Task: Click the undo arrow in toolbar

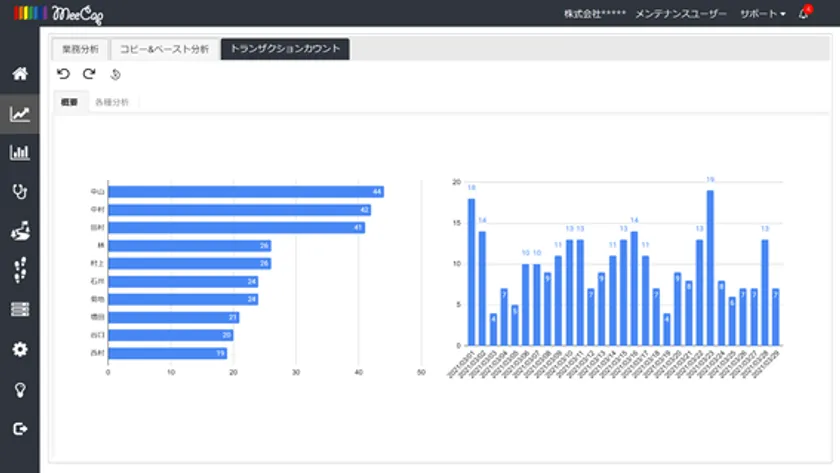Action: tap(64, 74)
